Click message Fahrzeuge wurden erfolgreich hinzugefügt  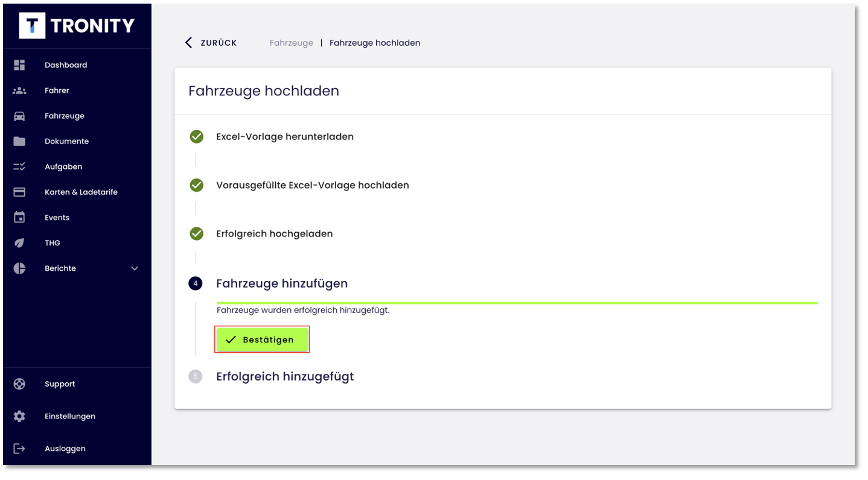(303, 311)
